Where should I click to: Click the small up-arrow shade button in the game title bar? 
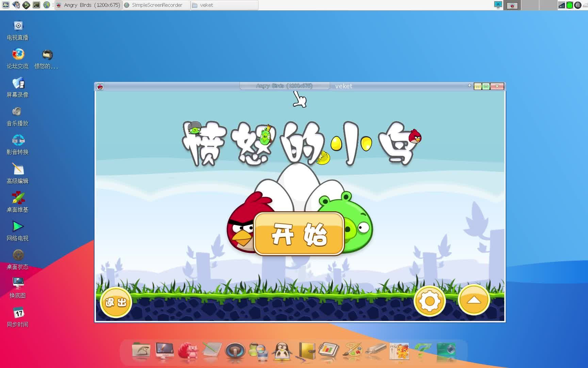(470, 86)
